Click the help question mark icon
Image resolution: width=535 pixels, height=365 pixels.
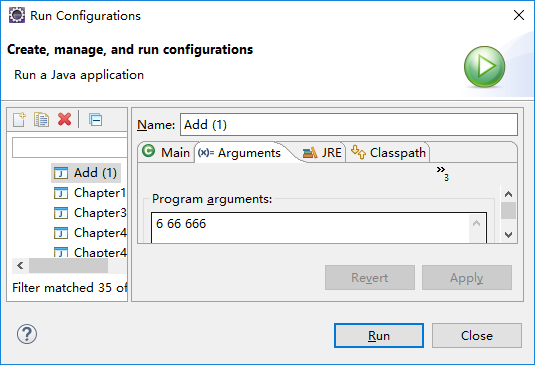27,334
